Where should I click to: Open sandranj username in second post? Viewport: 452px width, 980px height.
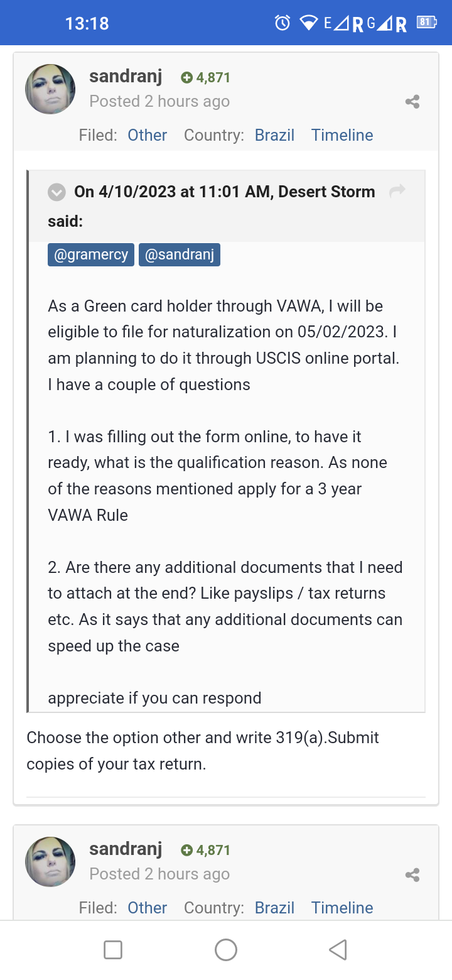tap(126, 849)
